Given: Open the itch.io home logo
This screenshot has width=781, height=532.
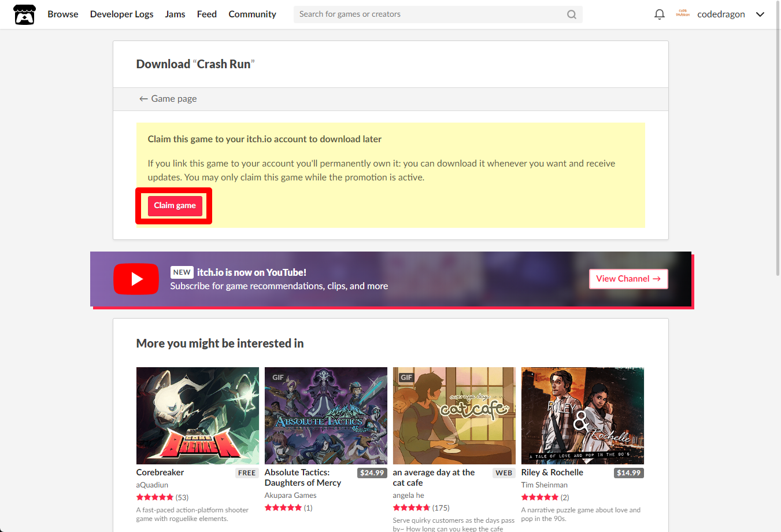Looking at the screenshot, I should pos(24,14).
